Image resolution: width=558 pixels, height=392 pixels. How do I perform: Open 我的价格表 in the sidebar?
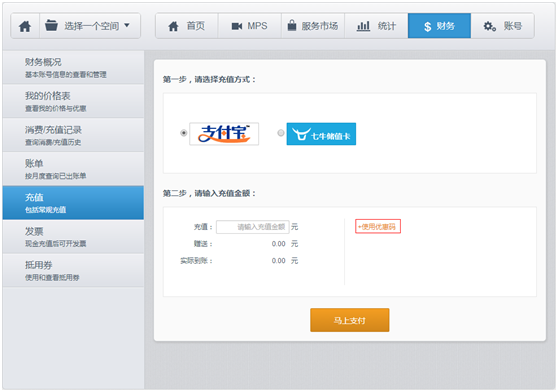coord(73,101)
